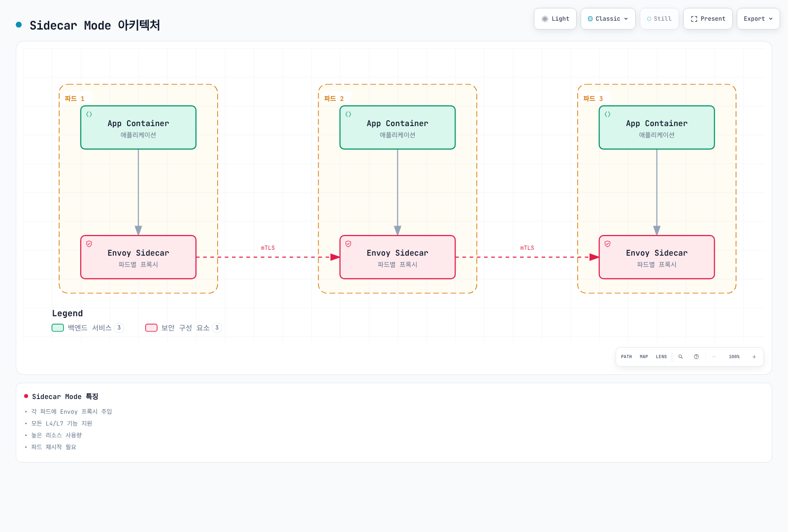Viewport: 788px width, 532px height.
Task: Click the shield icon in 파드 3 Envoy Sidecar
Action: click(607, 244)
